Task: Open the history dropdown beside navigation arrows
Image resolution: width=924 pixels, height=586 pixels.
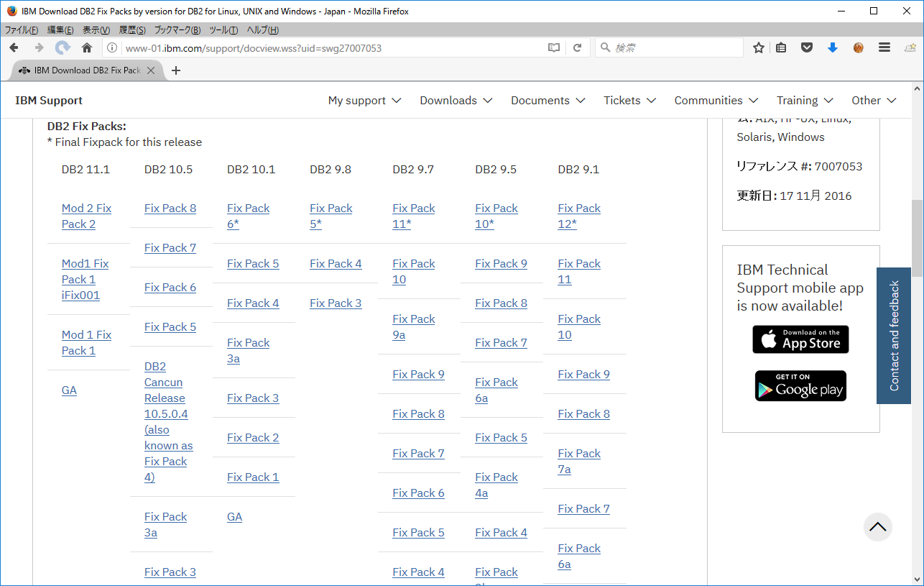Action: (63, 47)
